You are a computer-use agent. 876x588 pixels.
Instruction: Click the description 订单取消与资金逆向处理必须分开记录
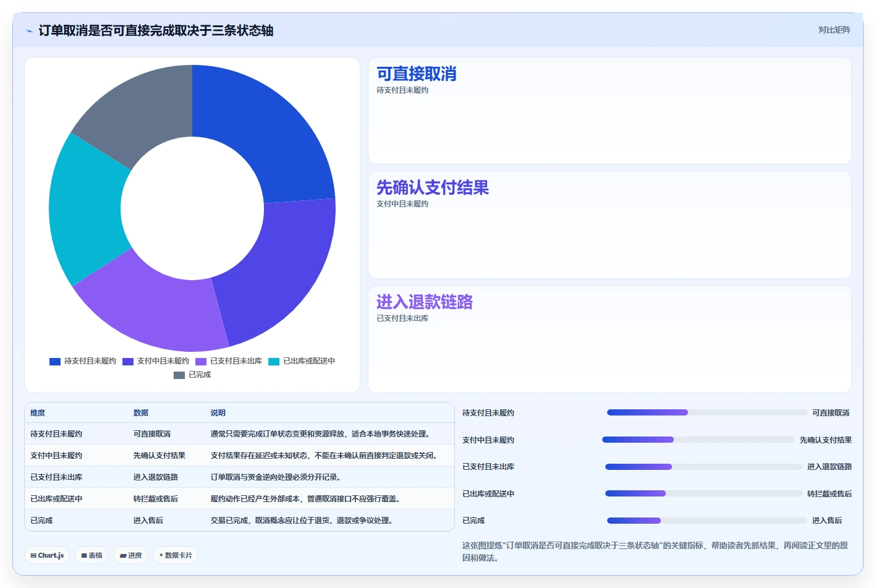[x=276, y=477]
